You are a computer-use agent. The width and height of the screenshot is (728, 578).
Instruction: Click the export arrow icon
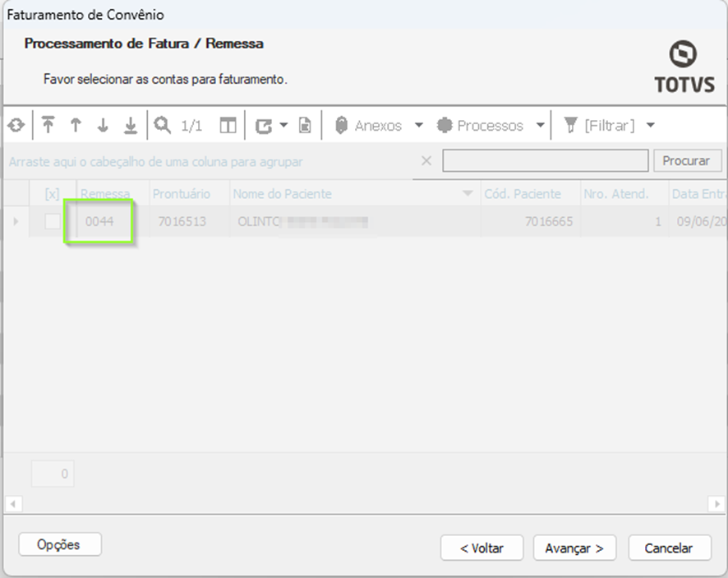264,126
